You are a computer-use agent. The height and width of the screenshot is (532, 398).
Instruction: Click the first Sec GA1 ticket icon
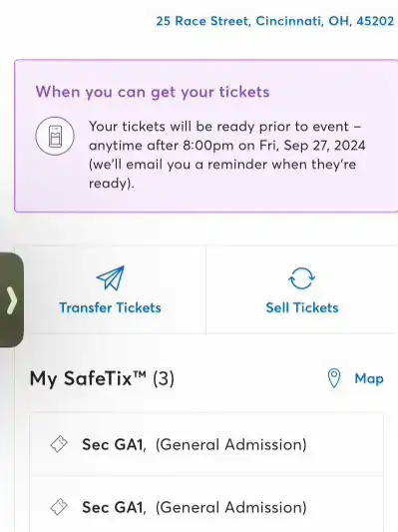[59, 444]
